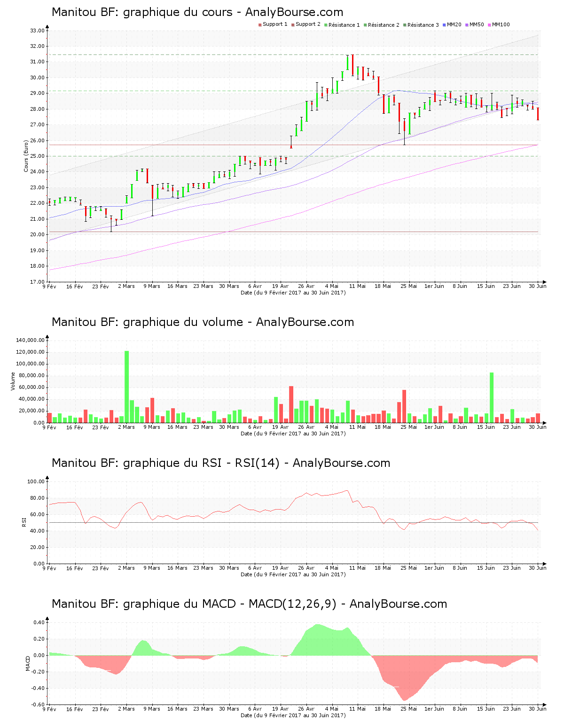Click '15 Juin' date under the volume chart
Viewport: 564px width, 728px height.
[486, 427]
